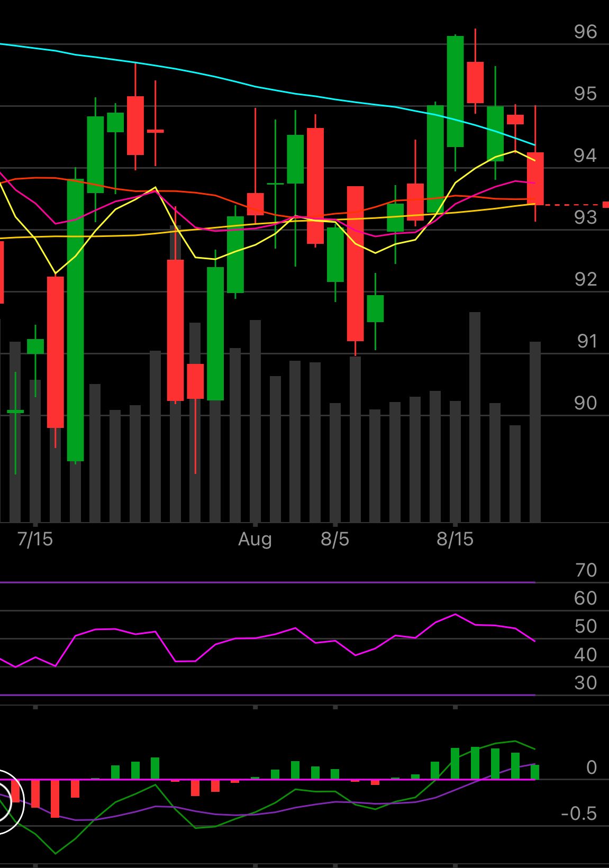Select the long green candle reaching below 90

[x=76, y=320]
